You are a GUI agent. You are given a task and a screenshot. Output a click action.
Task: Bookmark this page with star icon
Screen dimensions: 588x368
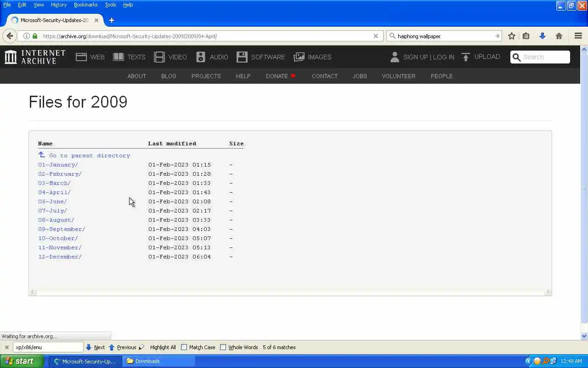[x=512, y=36]
